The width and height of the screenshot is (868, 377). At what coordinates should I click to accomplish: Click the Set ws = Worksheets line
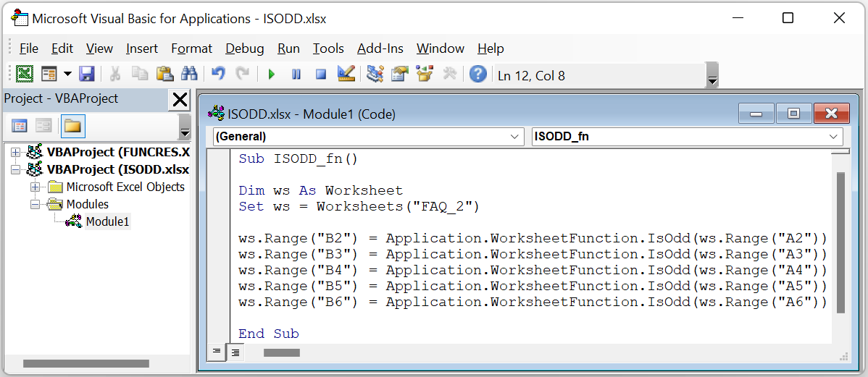[x=359, y=207]
